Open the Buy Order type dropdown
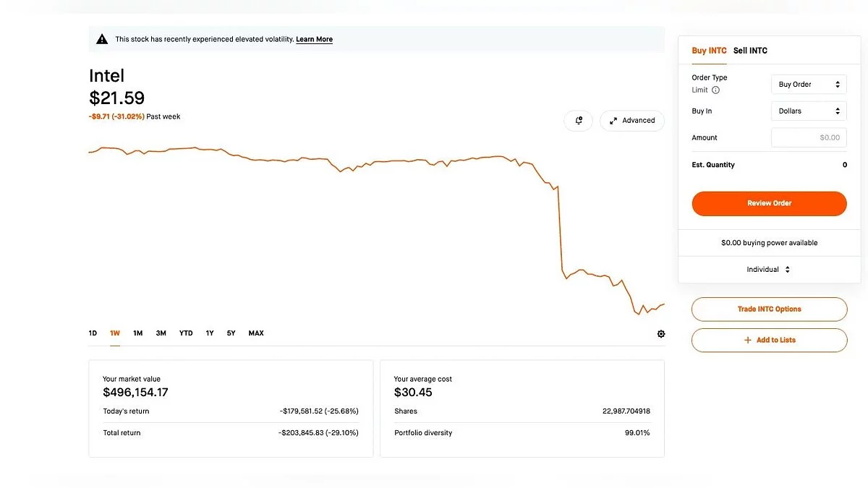Image resolution: width=868 pixels, height=488 pixels. pyautogui.click(x=808, y=85)
